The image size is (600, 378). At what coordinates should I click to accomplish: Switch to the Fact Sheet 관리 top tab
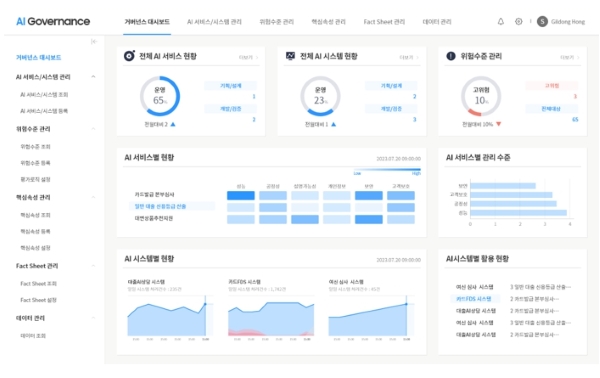coord(384,22)
